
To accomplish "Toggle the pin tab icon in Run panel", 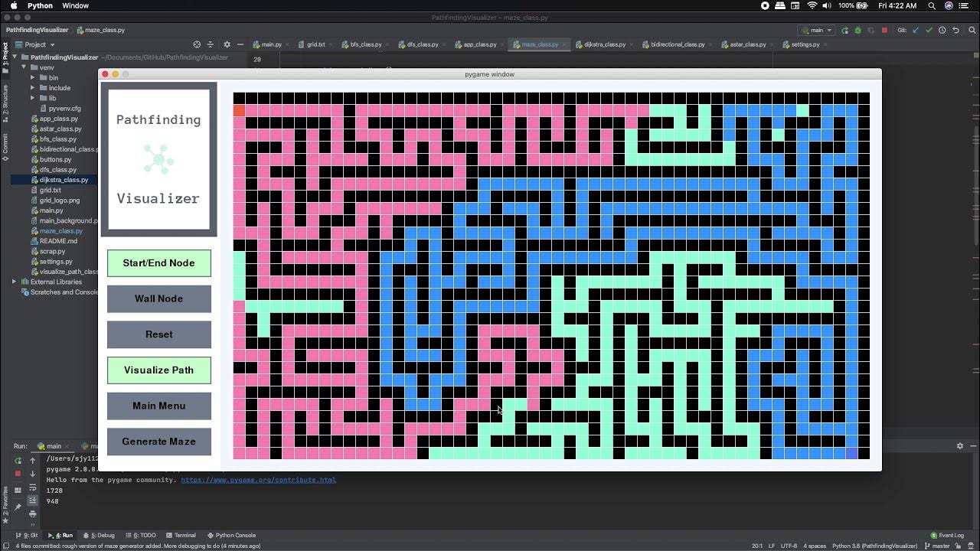I will click(x=18, y=507).
